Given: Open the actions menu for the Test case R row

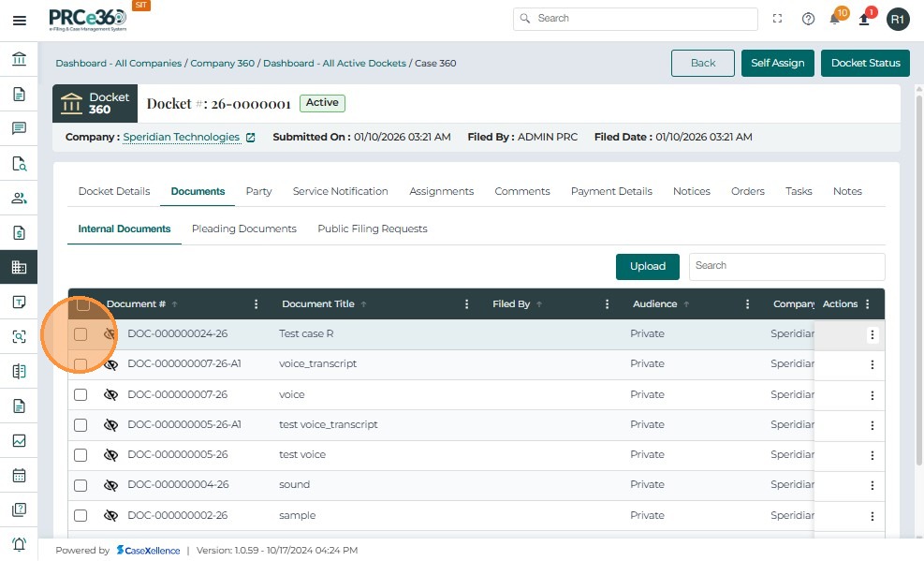Looking at the screenshot, I should coord(872,334).
